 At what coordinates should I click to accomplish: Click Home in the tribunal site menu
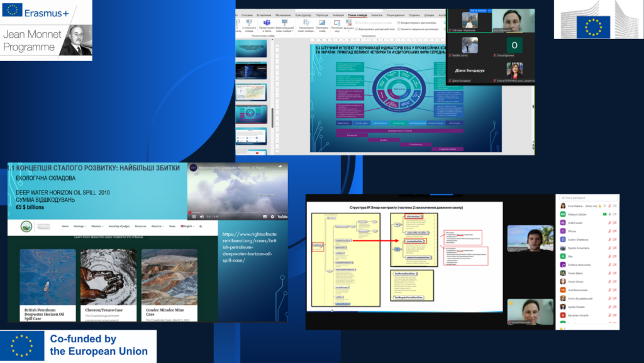pyautogui.click(x=65, y=226)
